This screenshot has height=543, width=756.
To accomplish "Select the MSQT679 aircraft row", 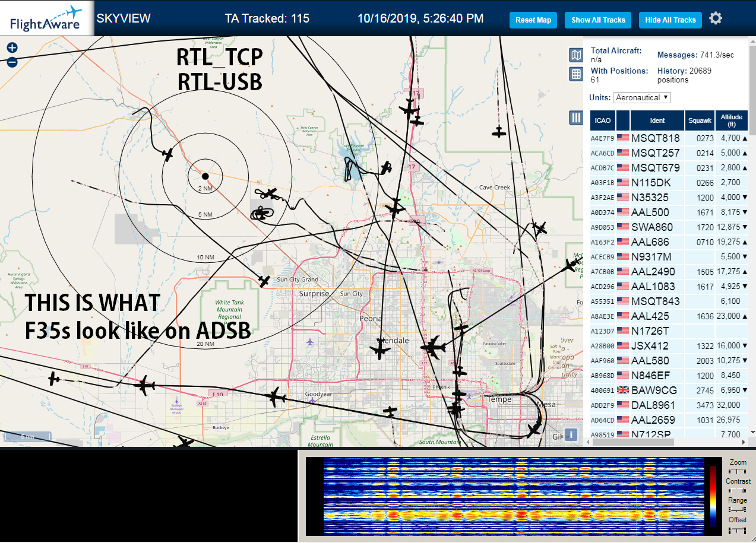I will coord(669,168).
